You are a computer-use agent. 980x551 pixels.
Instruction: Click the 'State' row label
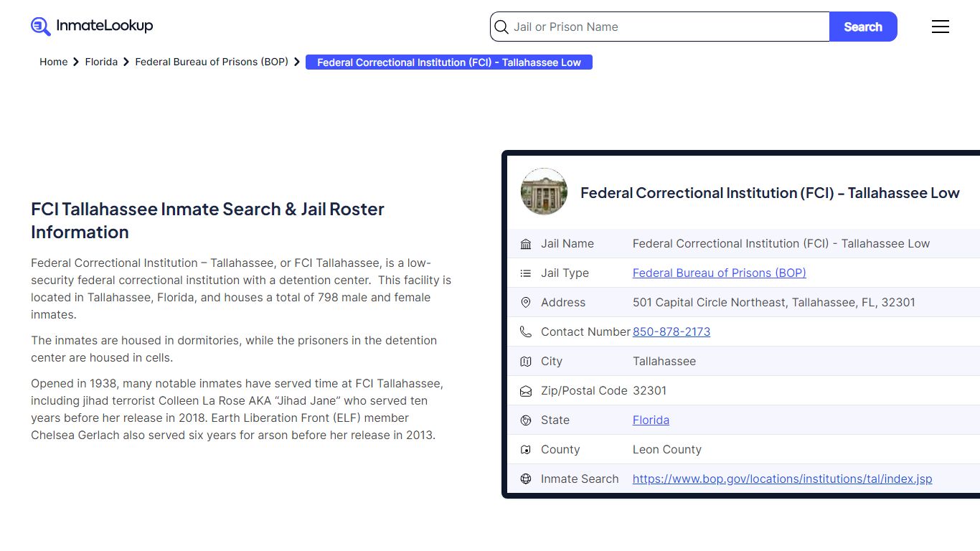point(555,420)
